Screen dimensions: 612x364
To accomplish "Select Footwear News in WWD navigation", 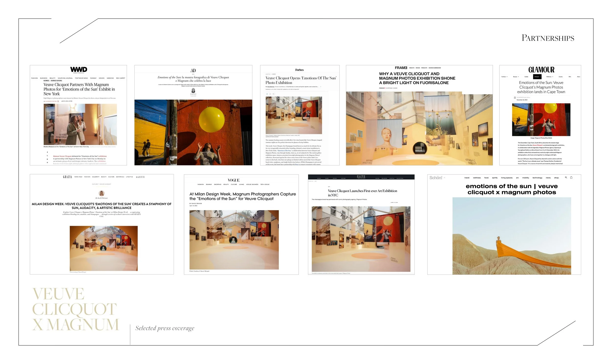I will (82, 78).
